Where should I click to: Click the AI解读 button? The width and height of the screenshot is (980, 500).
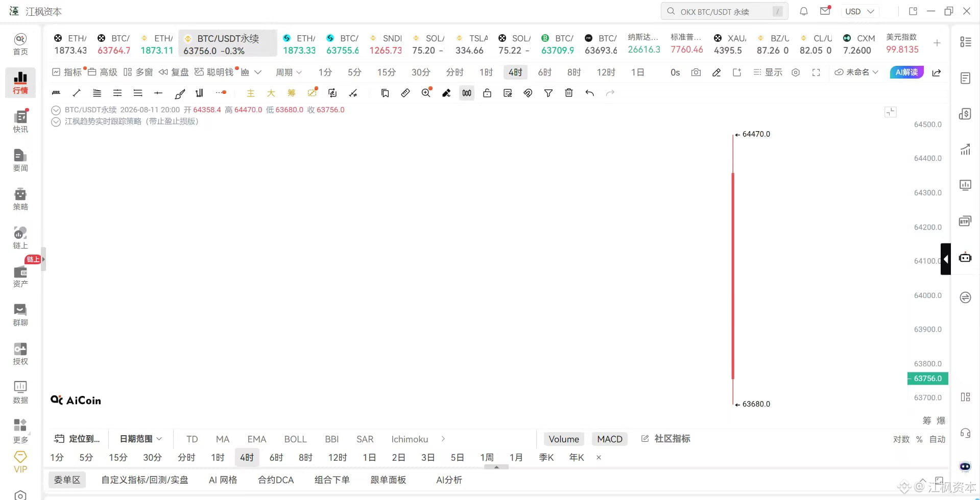click(906, 72)
